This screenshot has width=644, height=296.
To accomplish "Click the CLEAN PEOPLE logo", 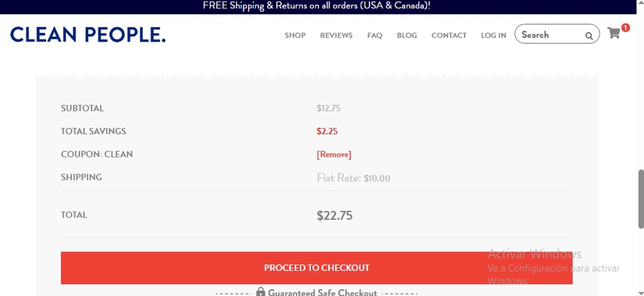I will coord(88,35).
